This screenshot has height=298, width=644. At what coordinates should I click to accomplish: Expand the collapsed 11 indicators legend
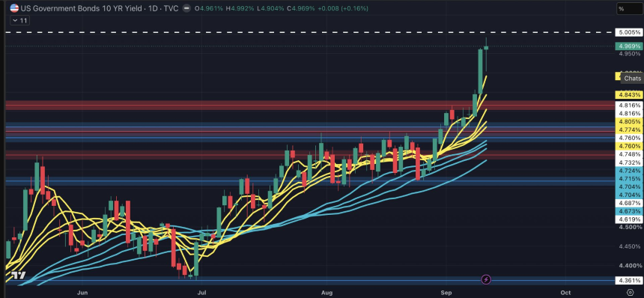click(x=19, y=20)
